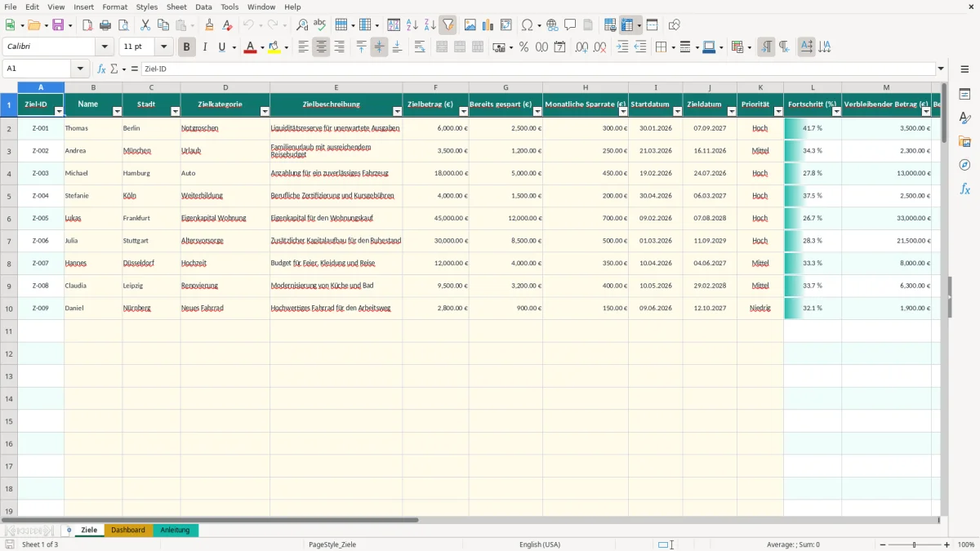This screenshot has width=980, height=551.
Task: Click the Copy icon
Action: tap(163, 25)
